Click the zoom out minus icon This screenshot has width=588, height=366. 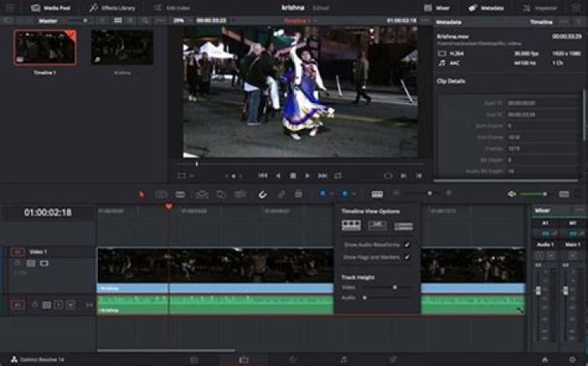[396, 193]
